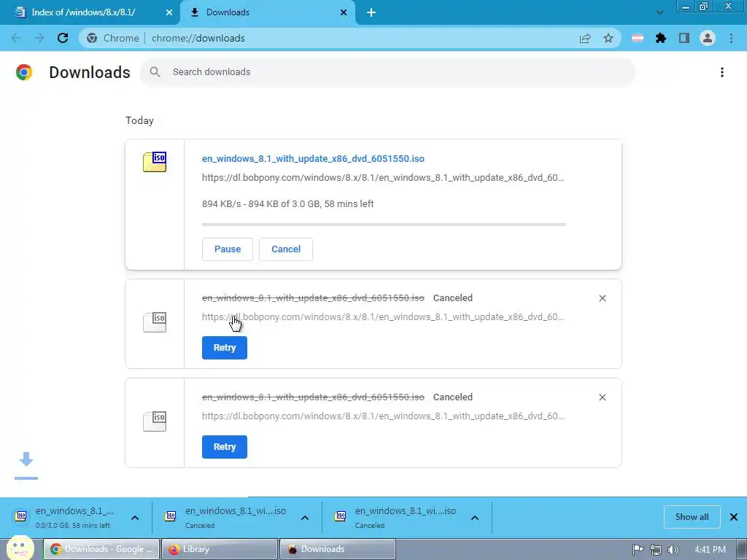This screenshot has width=747, height=560.
Task: Click the Chrome logo next to Downloads
Action: pos(24,72)
